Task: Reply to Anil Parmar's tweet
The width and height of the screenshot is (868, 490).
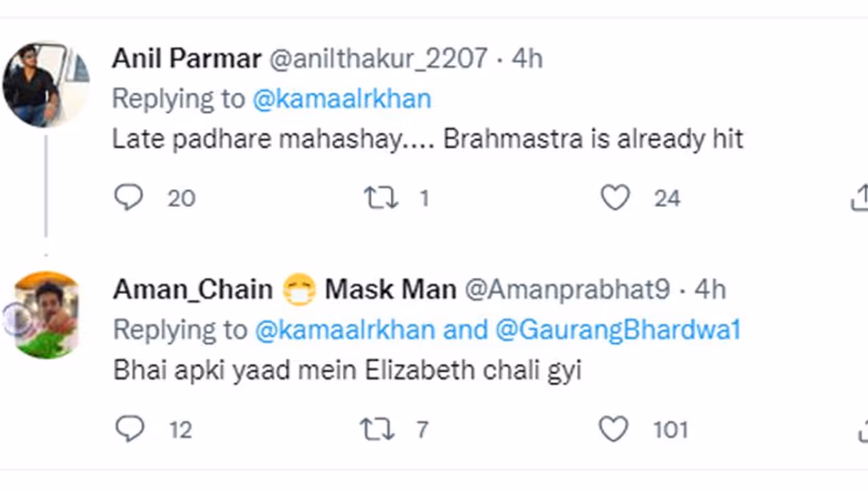Action: [128, 198]
